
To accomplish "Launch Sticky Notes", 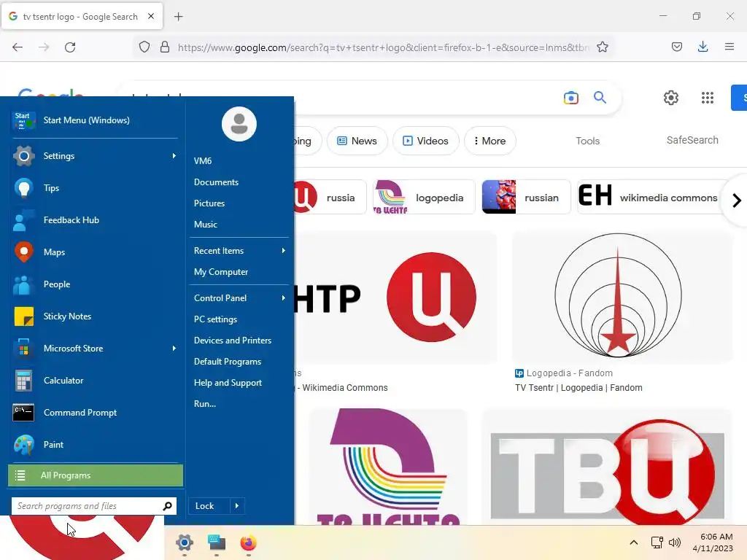I will pyautogui.click(x=24, y=316).
